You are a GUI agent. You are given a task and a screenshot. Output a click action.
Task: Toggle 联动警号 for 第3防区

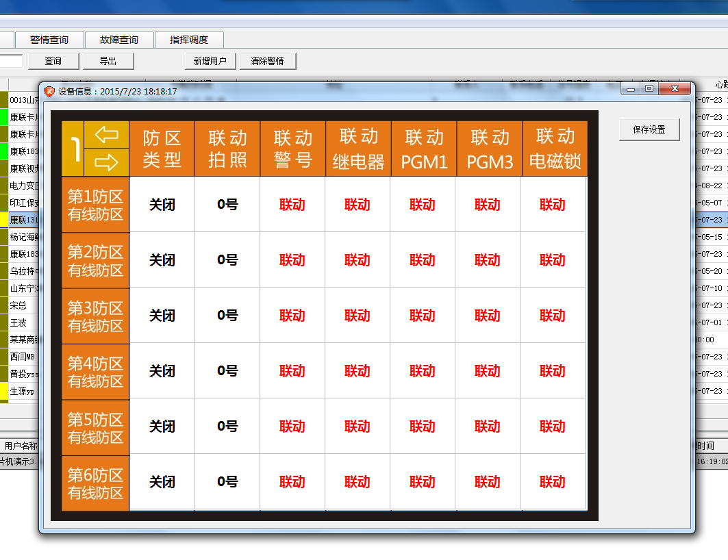(292, 316)
